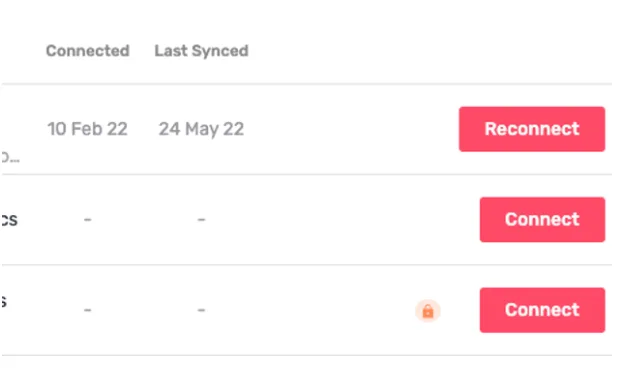Open the integration name ending in "cs"
Image resolution: width=619 pixels, height=373 pixels.
coord(9,220)
